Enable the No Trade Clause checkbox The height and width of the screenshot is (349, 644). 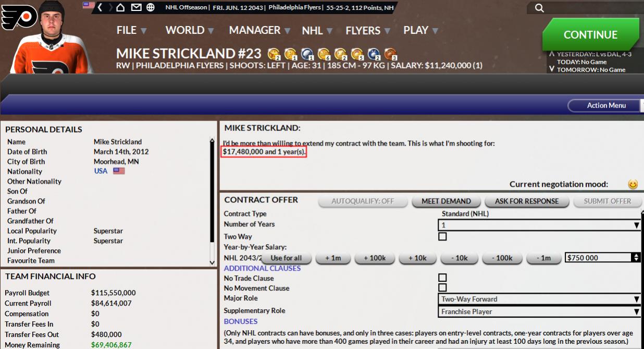(442, 278)
